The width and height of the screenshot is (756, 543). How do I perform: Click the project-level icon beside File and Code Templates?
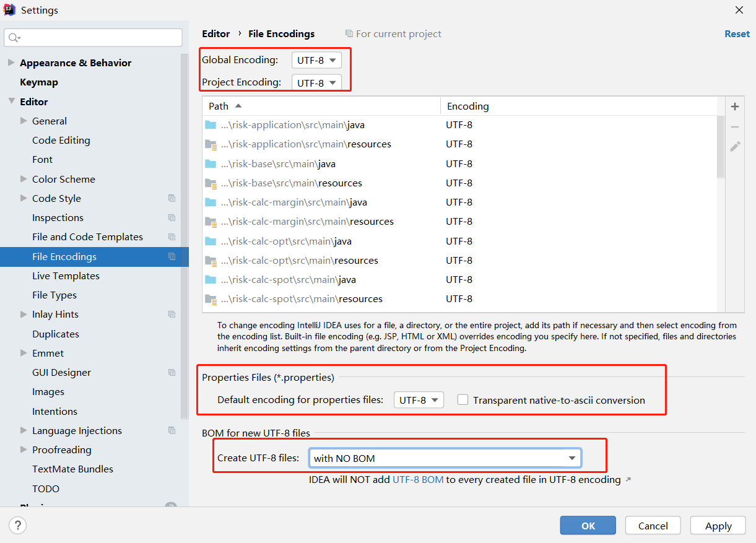172,237
